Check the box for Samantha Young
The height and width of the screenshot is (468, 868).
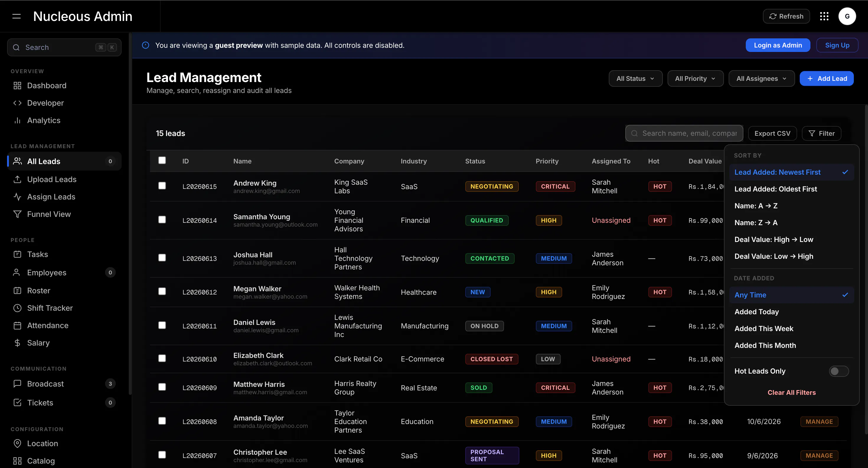click(x=162, y=220)
